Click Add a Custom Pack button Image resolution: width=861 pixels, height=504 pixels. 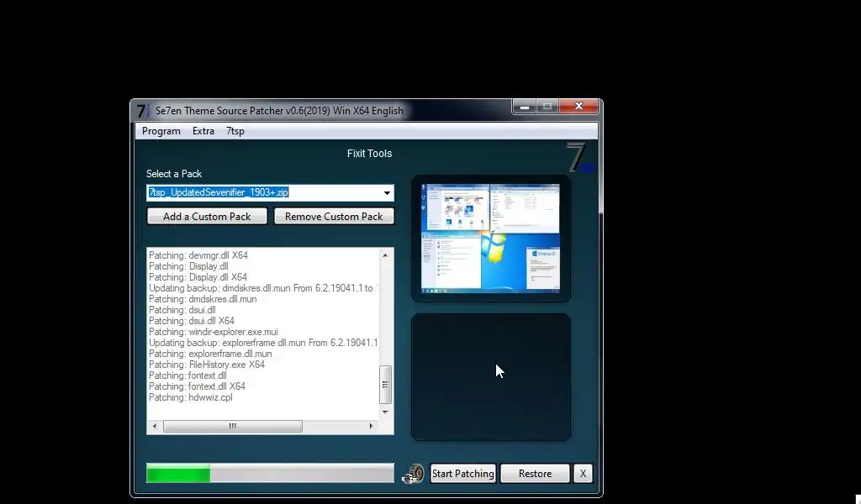(207, 216)
